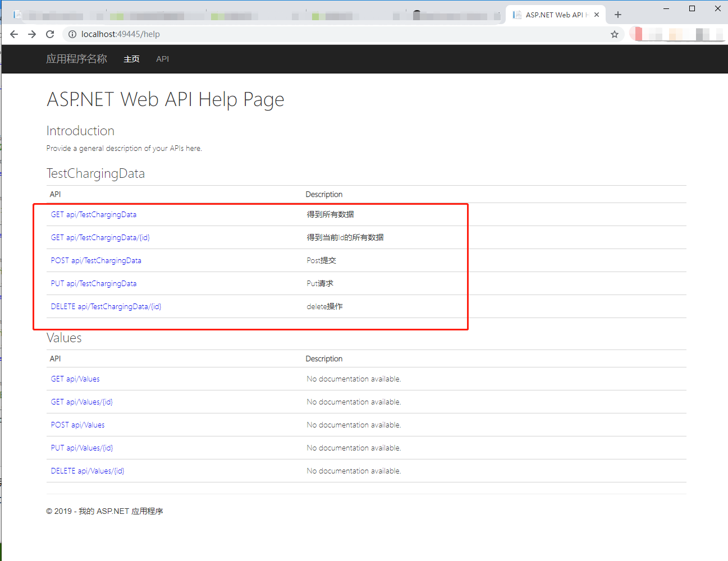
Task: Open GET api/Values/{id} link
Action: click(82, 402)
